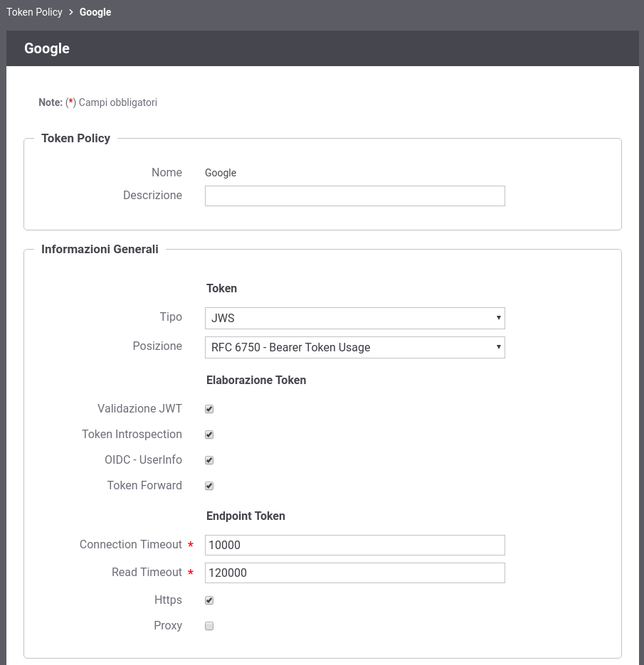
Task: Click the Nome value Google
Action: pyautogui.click(x=221, y=173)
